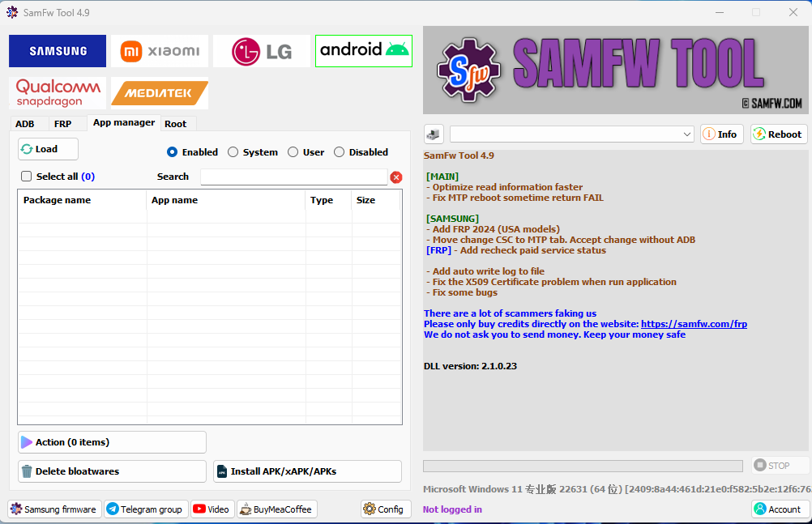Open the BuyMeaCoffee button
The image size is (812, 524).
[x=277, y=509]
